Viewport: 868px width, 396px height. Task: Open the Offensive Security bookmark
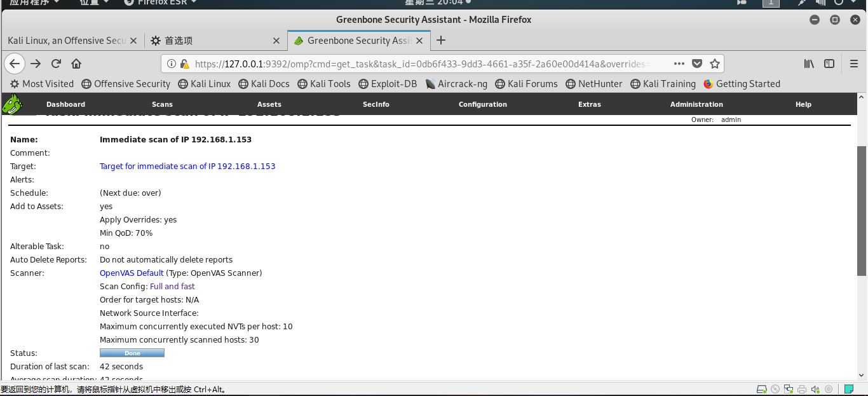click(x=126, y=84)
